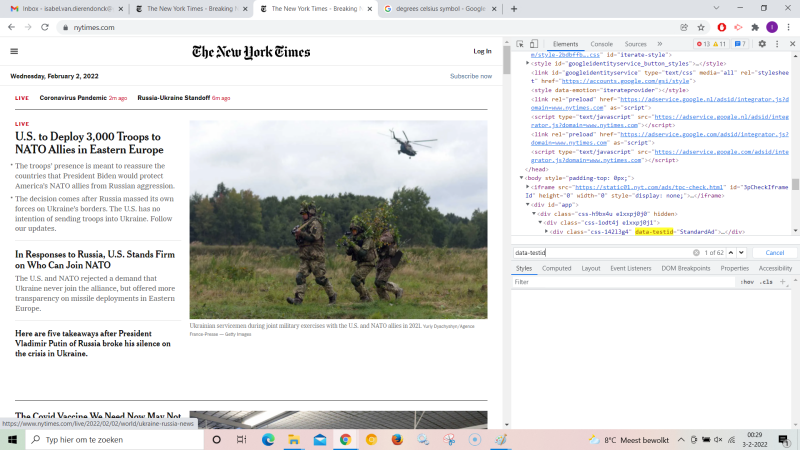Open the Layout pane tab

coord(591,268)
